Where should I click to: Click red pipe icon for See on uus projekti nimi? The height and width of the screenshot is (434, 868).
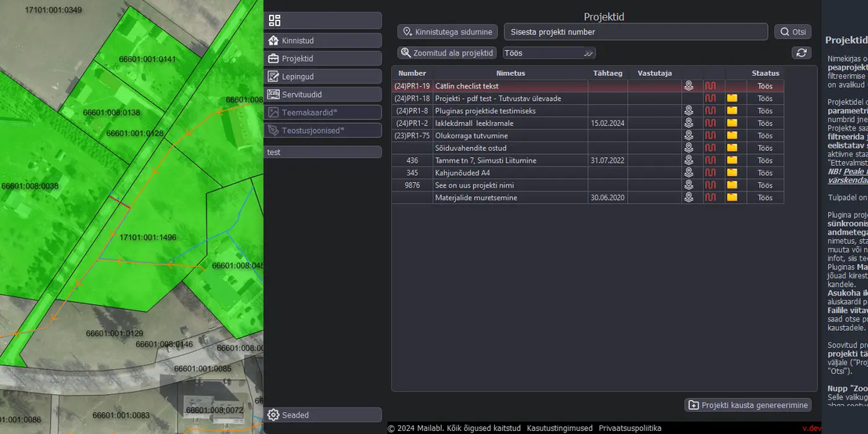coord(710,185)
